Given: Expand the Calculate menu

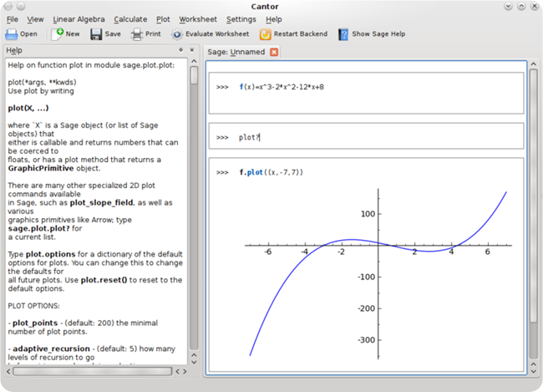Looking at the screenshot, I should [130, 18].
